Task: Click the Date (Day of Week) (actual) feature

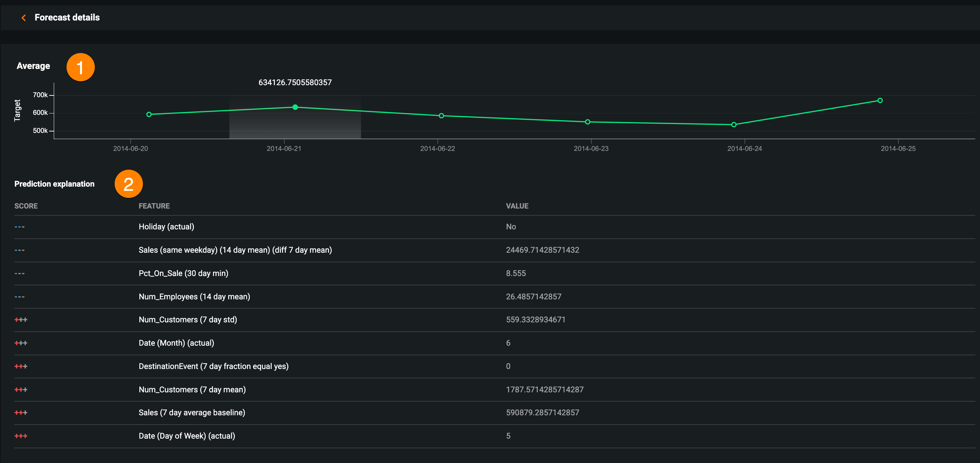Action: click(x=187, y=436)
